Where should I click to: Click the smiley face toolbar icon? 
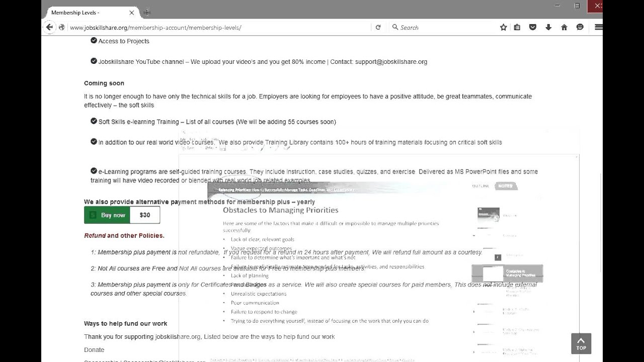(580, 27)
